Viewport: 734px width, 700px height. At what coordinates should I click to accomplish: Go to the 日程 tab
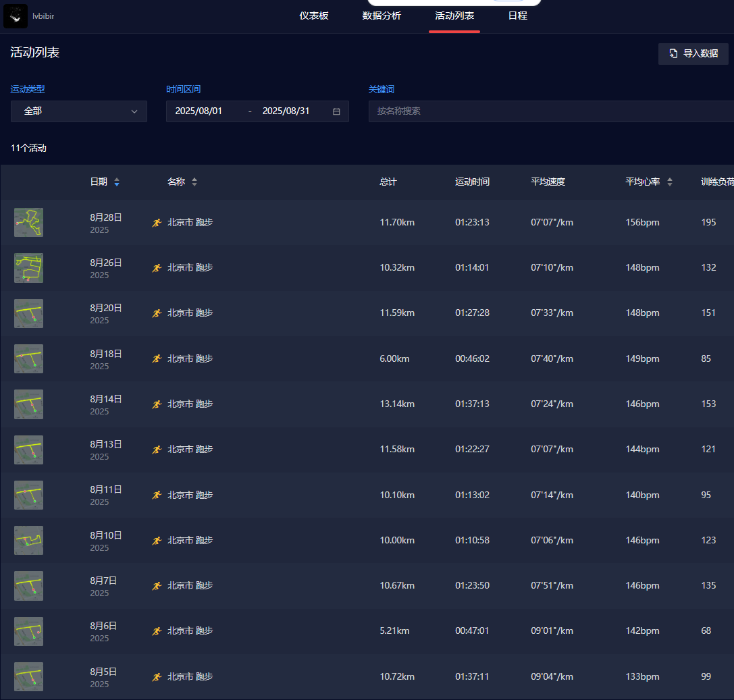click(x=518, y=16)
